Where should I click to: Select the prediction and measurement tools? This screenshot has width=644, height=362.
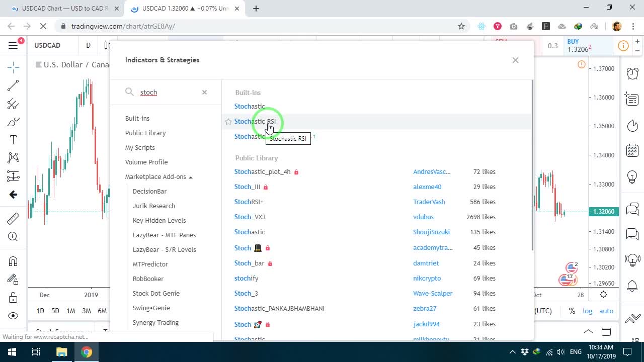tap(13, 176)
